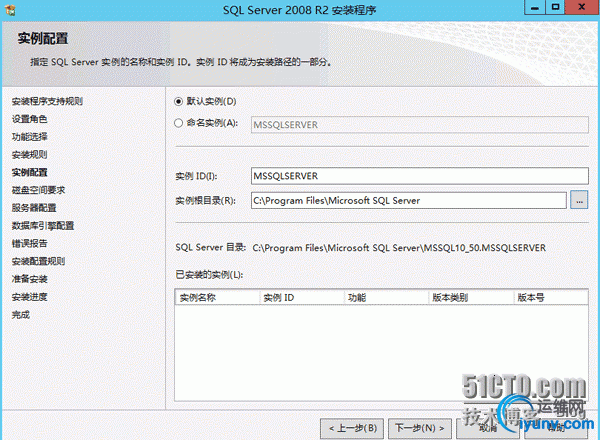Focus the 实例 ID(I) input field

419,176
